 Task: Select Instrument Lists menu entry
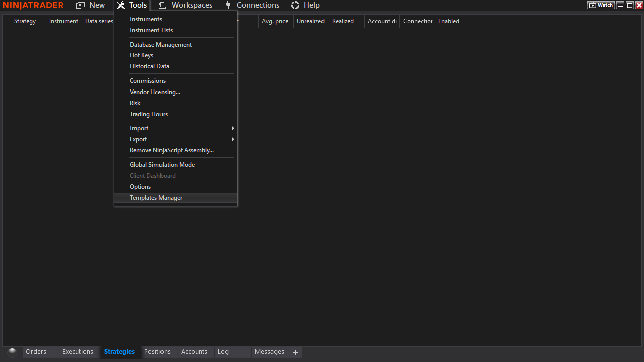point(176,30)
